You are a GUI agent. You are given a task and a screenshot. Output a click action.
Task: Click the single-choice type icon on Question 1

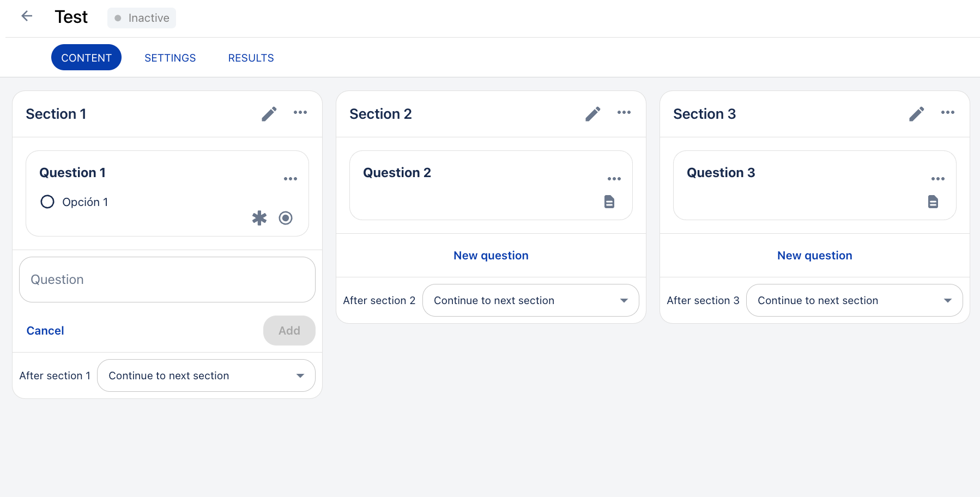(x=286, y=218)
